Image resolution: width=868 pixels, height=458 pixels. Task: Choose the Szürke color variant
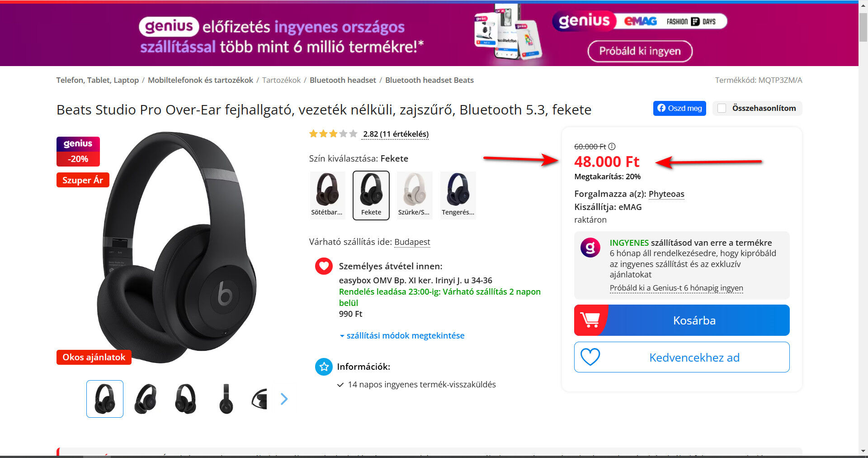coord(414,195)
